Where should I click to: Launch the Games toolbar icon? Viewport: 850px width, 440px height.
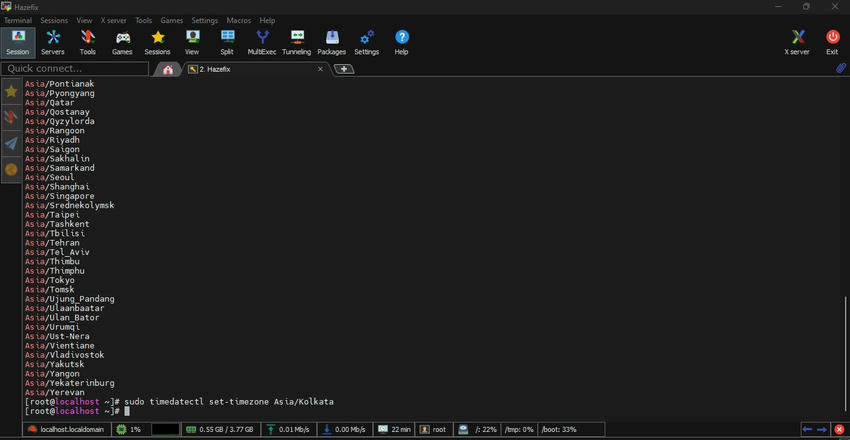122,43
